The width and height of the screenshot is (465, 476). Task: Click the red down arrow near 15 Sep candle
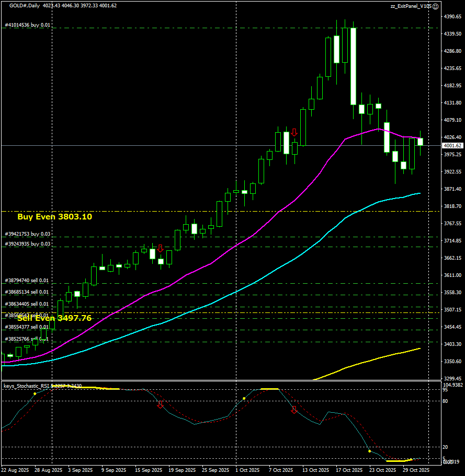coord(160,249)
